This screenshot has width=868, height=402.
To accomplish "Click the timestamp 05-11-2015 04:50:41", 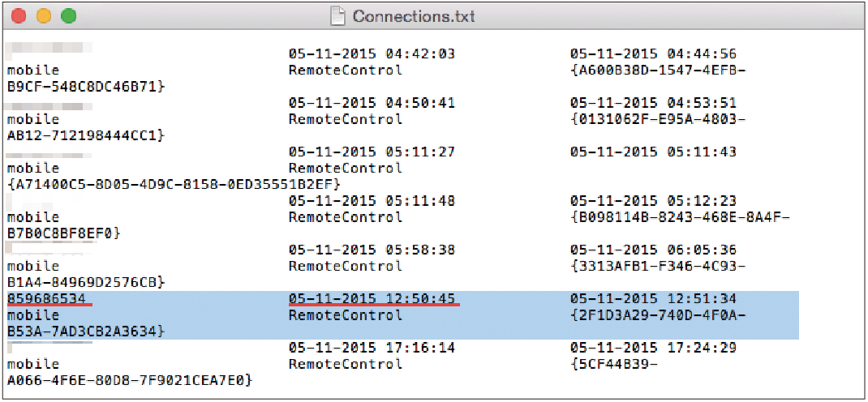I will pyautogui.click(x=372, y=104).
